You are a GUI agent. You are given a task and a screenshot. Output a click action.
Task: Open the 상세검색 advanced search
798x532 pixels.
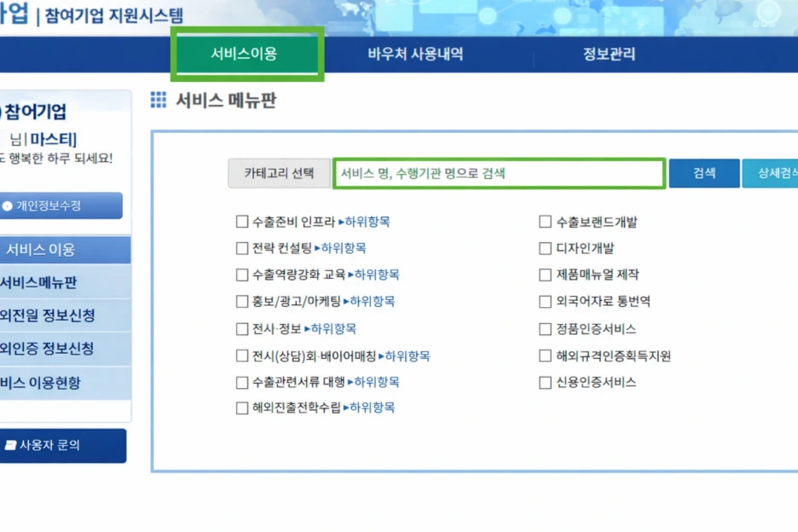(778, 173)
